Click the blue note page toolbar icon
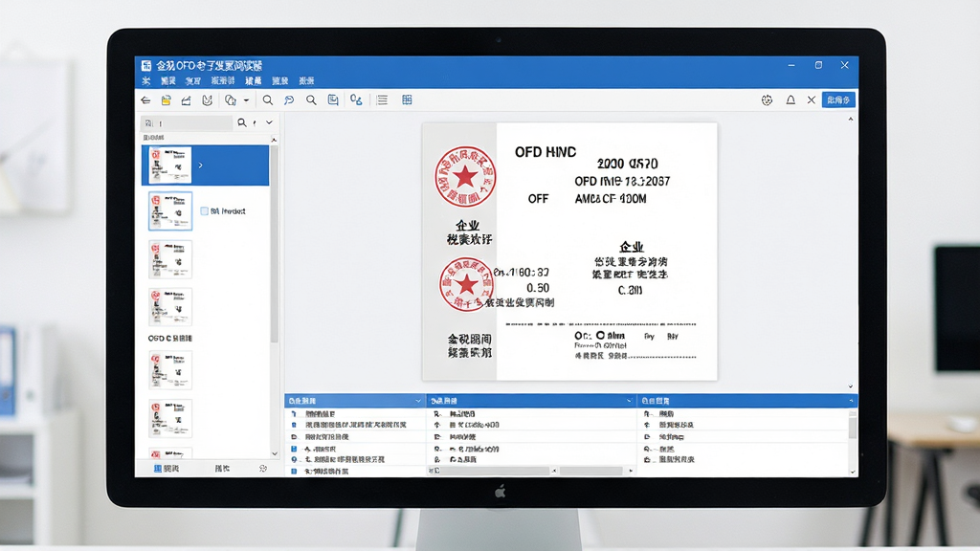Viewport: 980px width, 551px height. (x=333, y=99)
